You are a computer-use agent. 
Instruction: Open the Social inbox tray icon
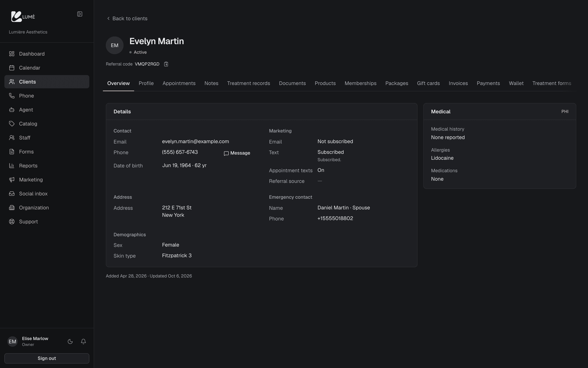[x=12, y=194]
